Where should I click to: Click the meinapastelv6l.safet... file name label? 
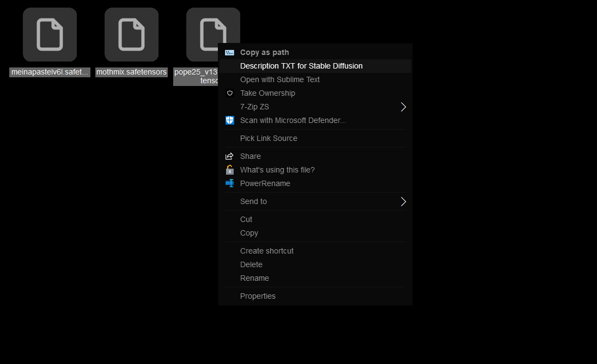pos(50,72)
